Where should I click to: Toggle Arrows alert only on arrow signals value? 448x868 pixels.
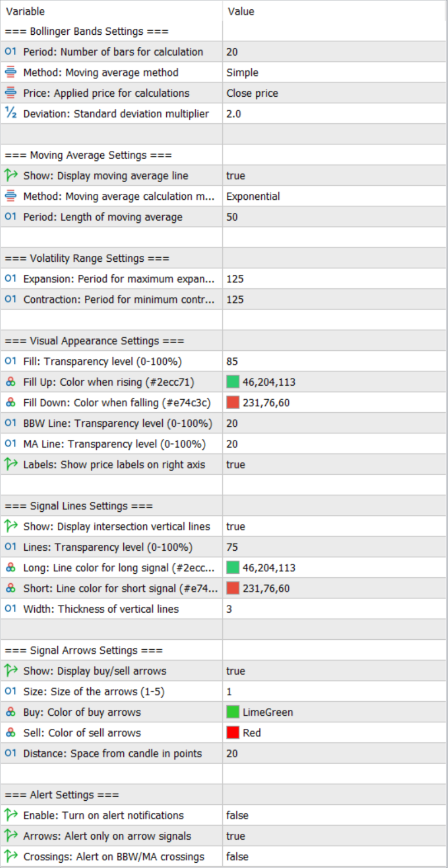(334, 836)
